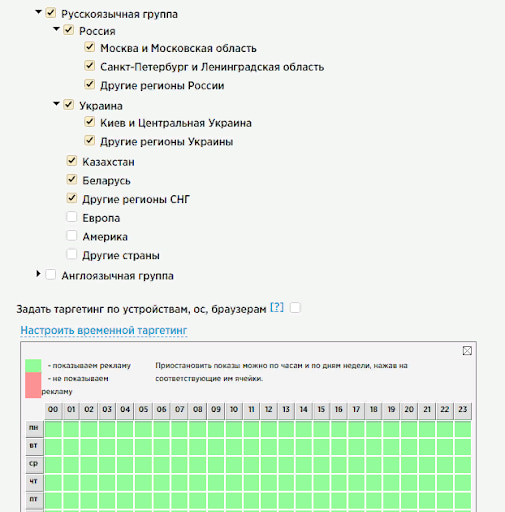This screenshot has width=505, height=512.
Task: Expand the Англоязычная группа tree
Action: (38, 274)
